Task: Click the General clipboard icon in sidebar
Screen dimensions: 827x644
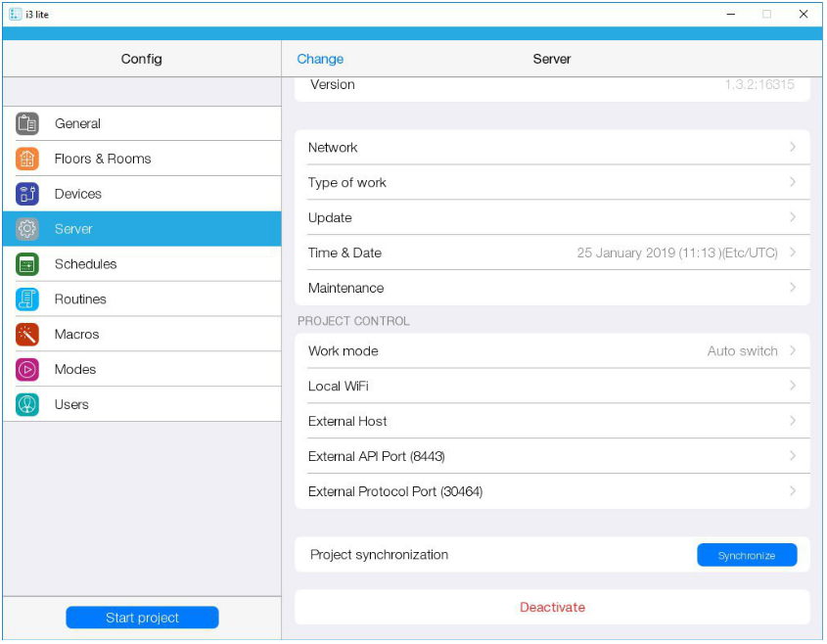Action: point(27,123)
